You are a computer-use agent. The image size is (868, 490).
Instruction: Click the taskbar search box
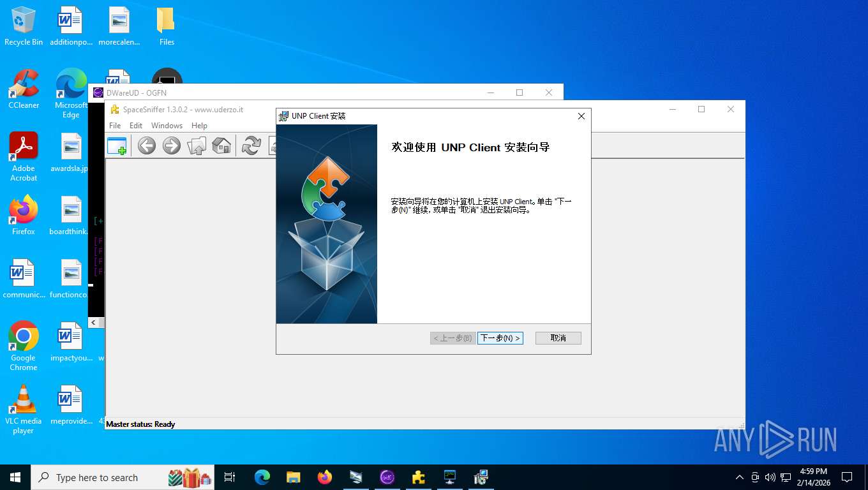click(123, 477)
